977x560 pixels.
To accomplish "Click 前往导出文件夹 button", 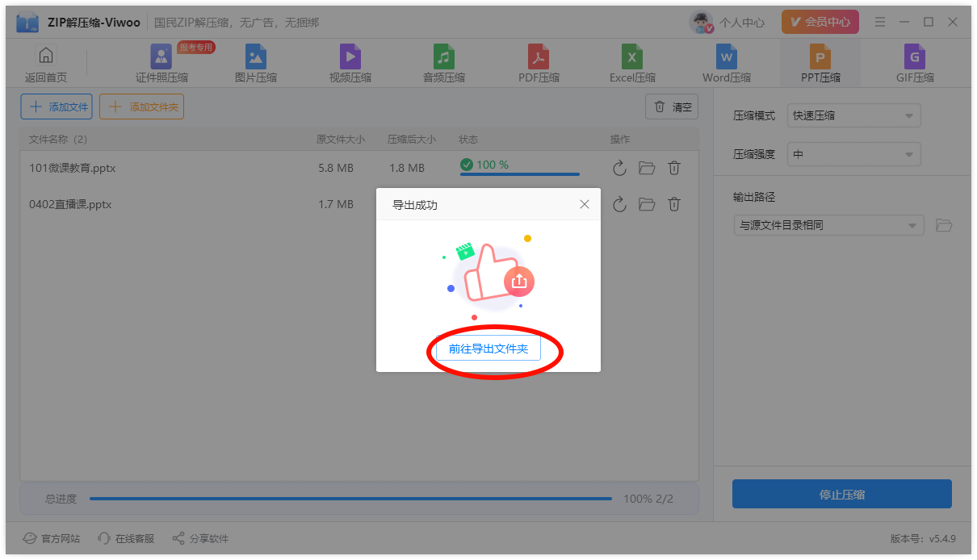I will tap(488, 349).
